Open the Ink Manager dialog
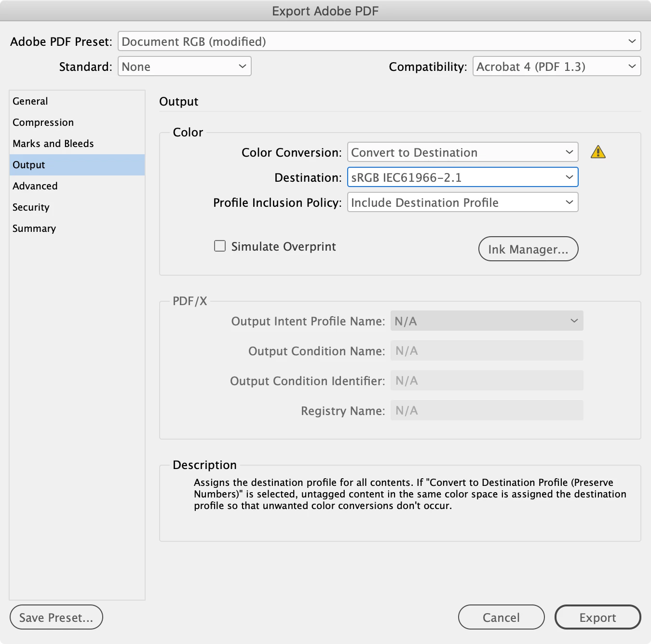651x644 pixels. (528, 249)
